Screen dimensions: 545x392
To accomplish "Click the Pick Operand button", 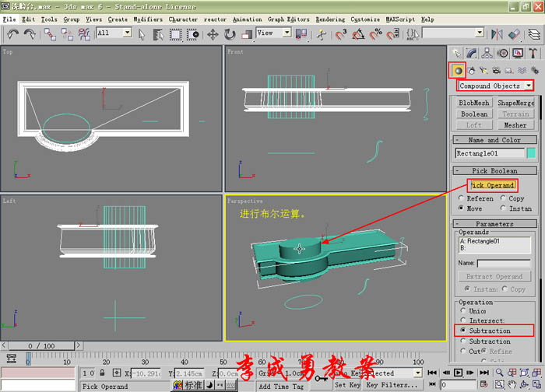I will pyautogui.click(x=493, y=185).
